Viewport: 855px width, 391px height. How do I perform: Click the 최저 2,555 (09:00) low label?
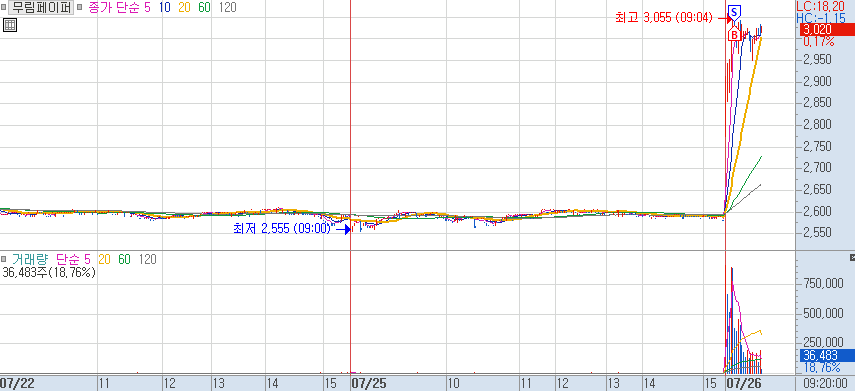click(x=282, y=229)
